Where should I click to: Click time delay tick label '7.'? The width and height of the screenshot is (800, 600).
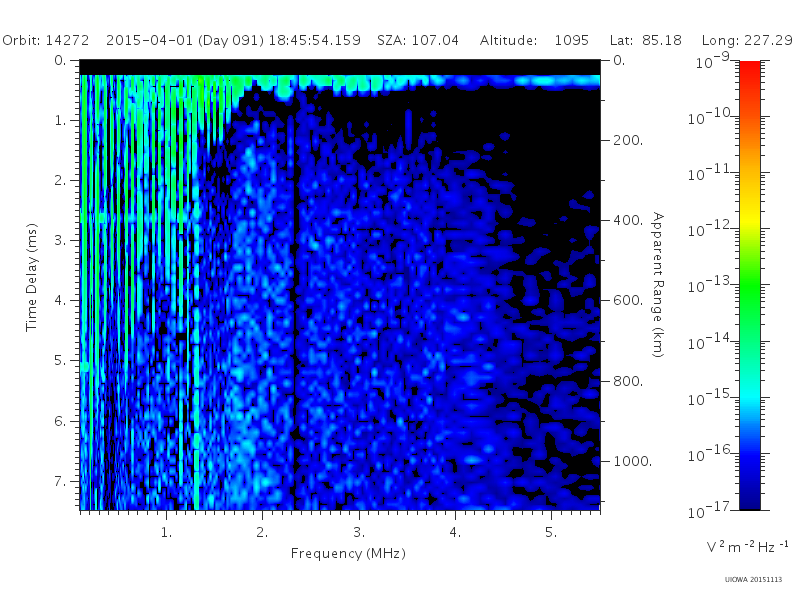point(61,481)
